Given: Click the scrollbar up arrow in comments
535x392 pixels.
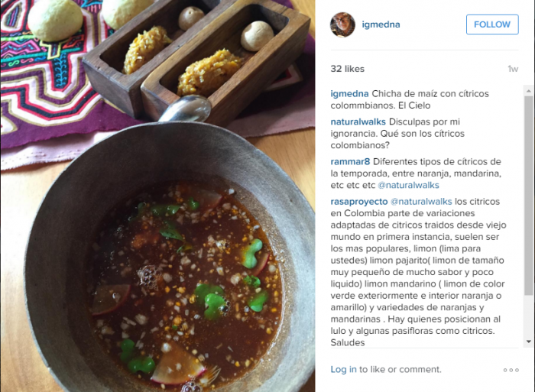Looking at the screenshot, I should [x=529, y=91].
